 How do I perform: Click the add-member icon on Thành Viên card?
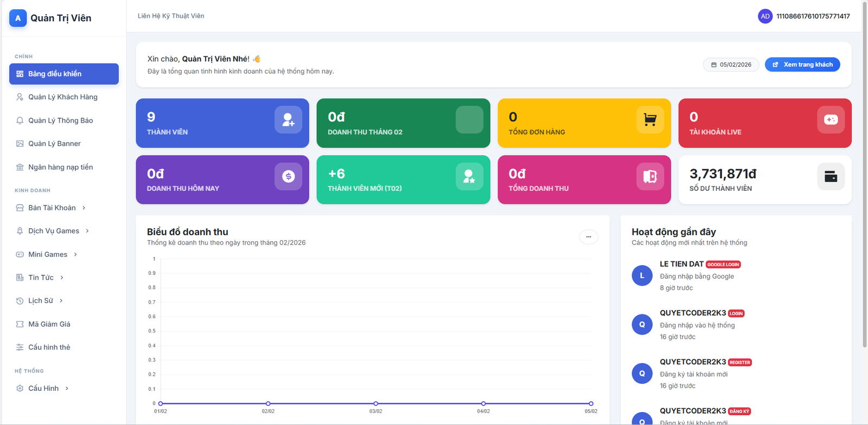coord(288,120)
